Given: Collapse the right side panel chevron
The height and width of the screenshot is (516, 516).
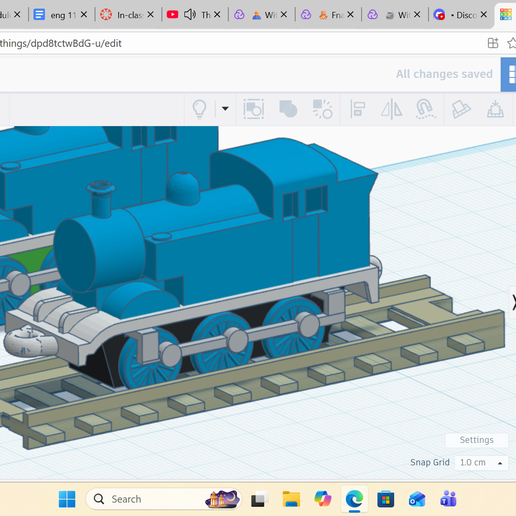Looking at the screenshot, I should tap(513, 302).
